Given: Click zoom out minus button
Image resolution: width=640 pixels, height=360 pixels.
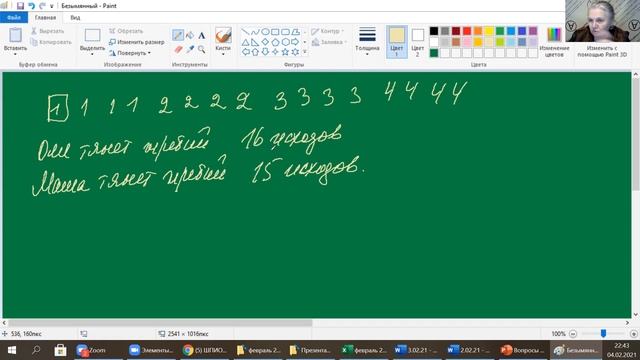Looking at the screenshot, I should click(573, 334).
